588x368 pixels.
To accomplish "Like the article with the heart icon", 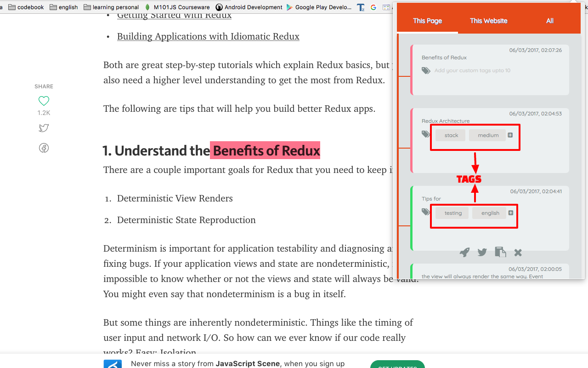I will tap(44, 101).
